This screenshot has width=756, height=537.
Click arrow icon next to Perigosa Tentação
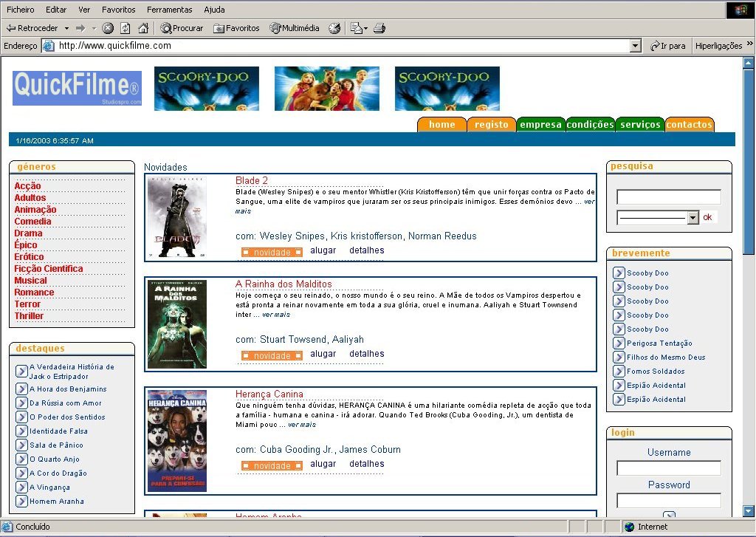tap(619, 343)
